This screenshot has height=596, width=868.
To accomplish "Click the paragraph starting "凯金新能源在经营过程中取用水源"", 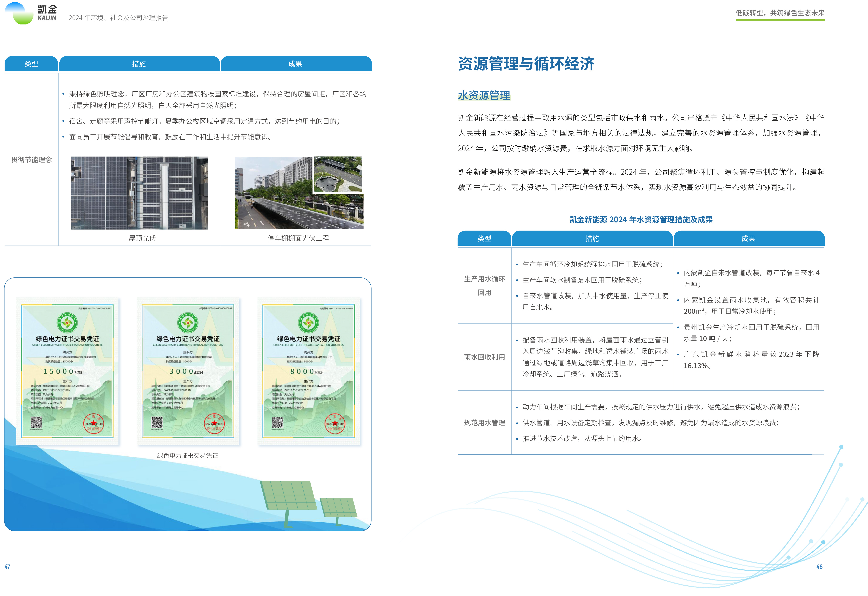I will coord(641,133).
